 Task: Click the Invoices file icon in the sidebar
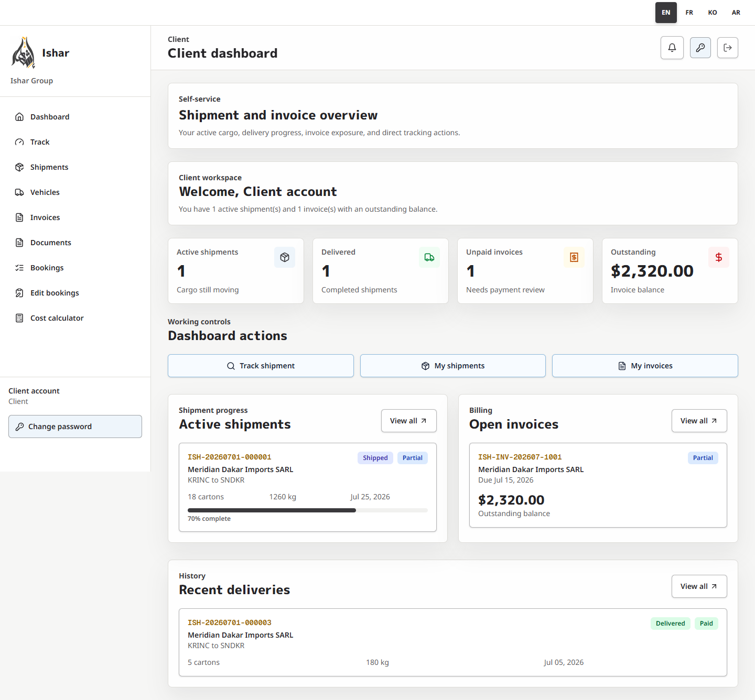pyautogui.click(x=19, y=217)
